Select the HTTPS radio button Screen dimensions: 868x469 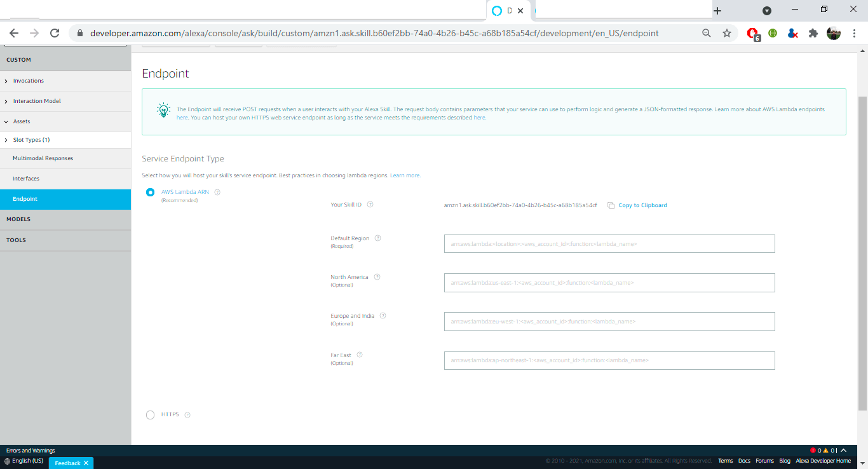pyautogui.click(x=150, y=415)
